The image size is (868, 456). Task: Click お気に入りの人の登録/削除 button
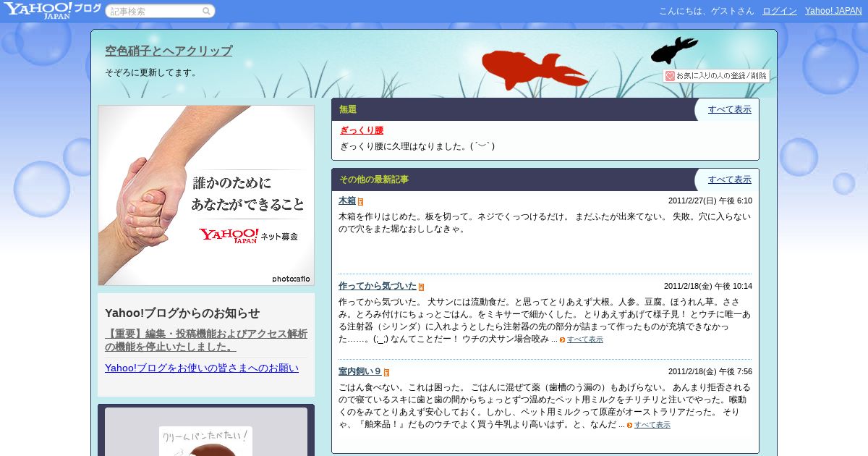(x=716, y=76)
